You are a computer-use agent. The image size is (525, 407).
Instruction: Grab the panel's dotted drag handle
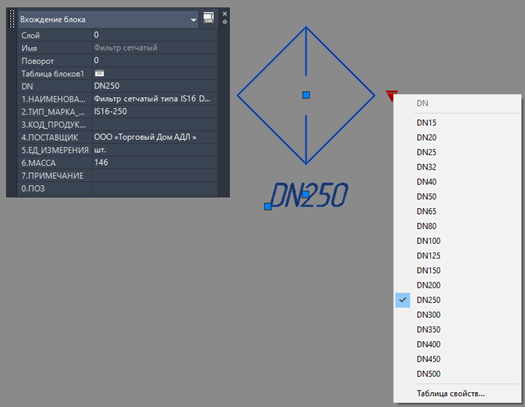tap(12, 19)
